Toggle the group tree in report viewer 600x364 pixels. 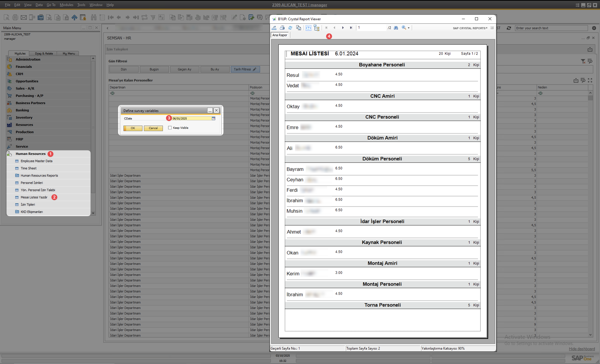(x=316, y=28)
